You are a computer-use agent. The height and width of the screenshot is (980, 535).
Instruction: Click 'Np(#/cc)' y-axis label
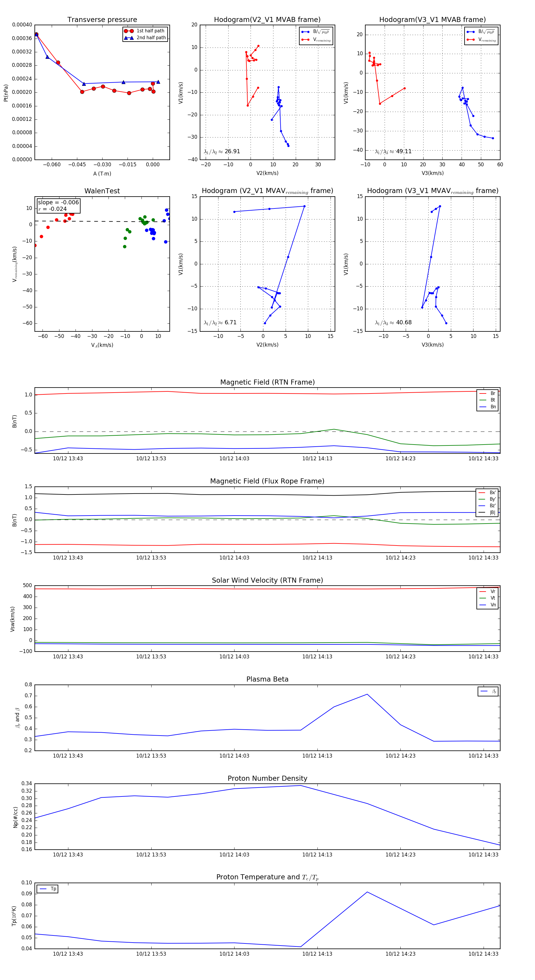tap(15, 817)
